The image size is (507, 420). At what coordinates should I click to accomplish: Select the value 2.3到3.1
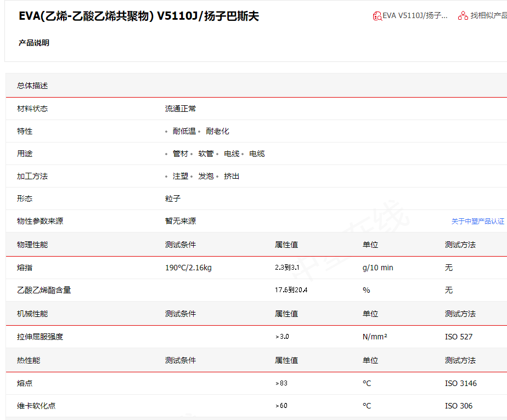(x=287, y=268)
